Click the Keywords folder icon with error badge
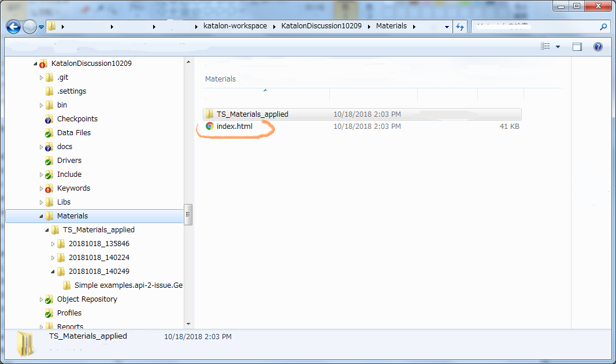 (x=49, y=188)
